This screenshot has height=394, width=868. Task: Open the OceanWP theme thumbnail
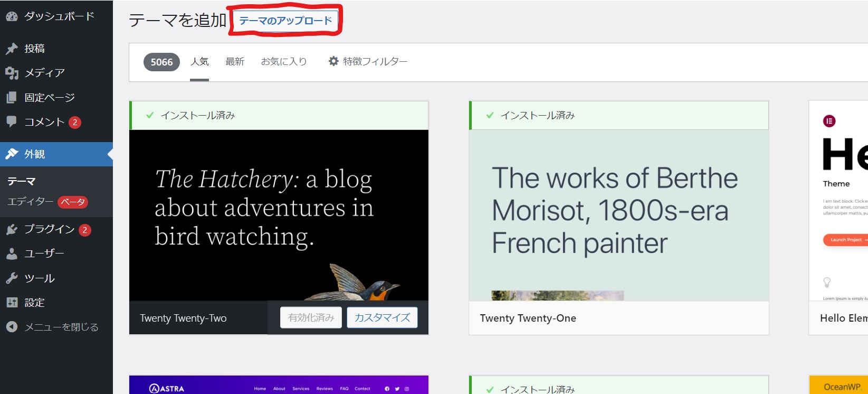pos(838,385)
